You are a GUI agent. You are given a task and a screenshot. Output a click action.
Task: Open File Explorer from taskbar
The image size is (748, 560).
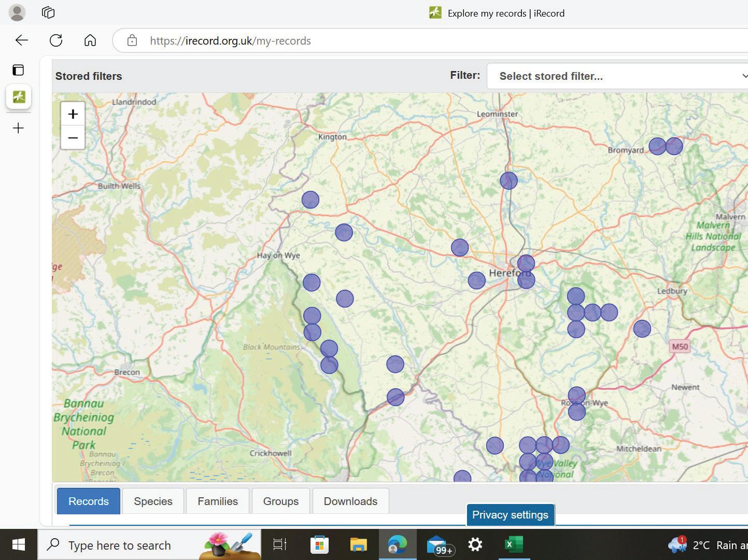point(358,544)
